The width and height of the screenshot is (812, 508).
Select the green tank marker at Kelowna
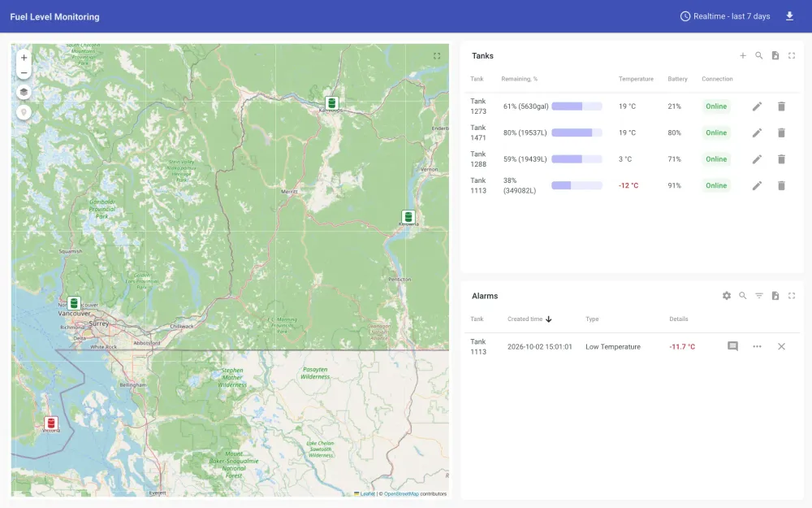coord(408,217)
